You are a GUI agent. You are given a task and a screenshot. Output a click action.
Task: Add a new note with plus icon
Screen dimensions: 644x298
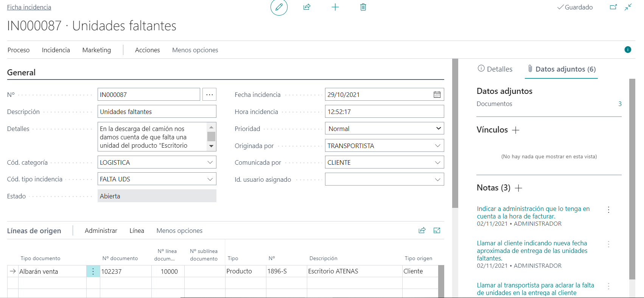(519, 188)
